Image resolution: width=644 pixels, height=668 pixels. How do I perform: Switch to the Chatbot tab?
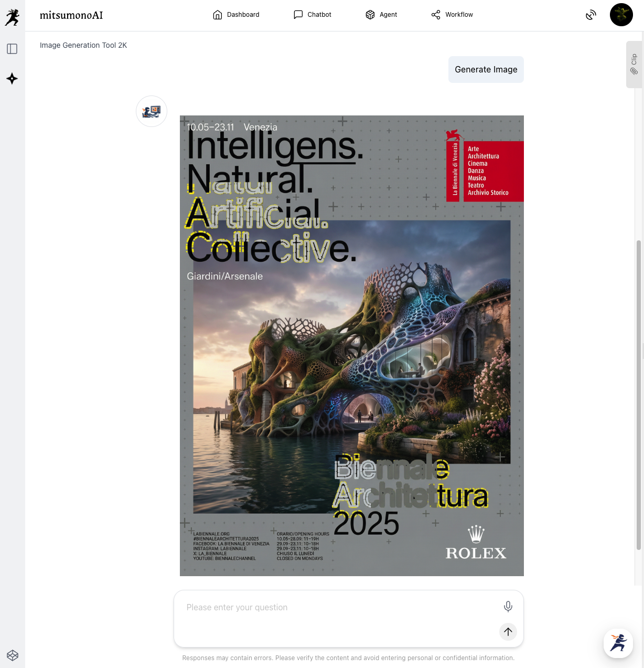pos(313,15)
